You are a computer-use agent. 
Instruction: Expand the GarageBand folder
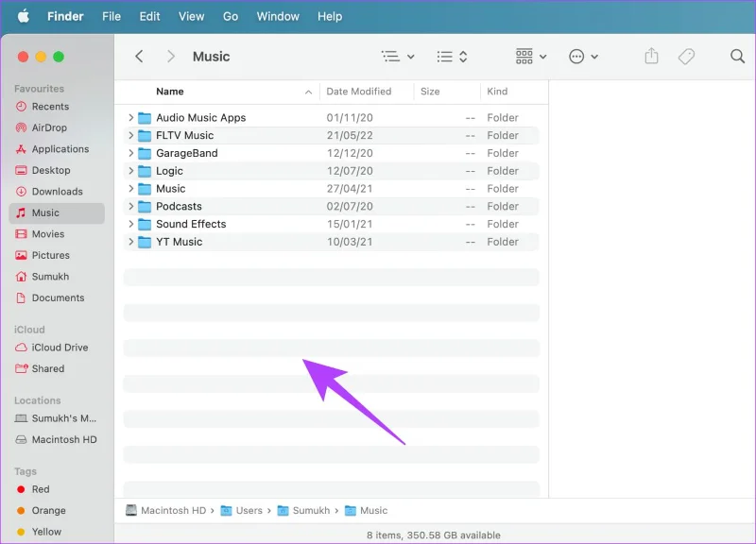point(130,153)
